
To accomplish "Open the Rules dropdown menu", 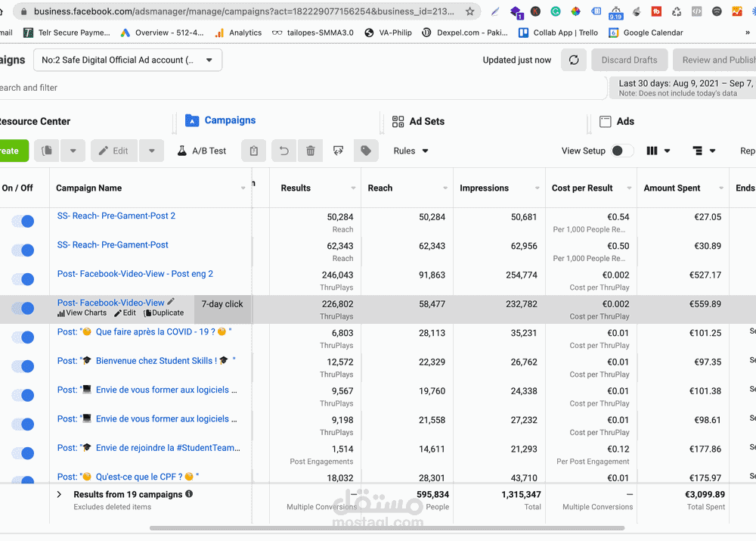I will coord(411,151).
